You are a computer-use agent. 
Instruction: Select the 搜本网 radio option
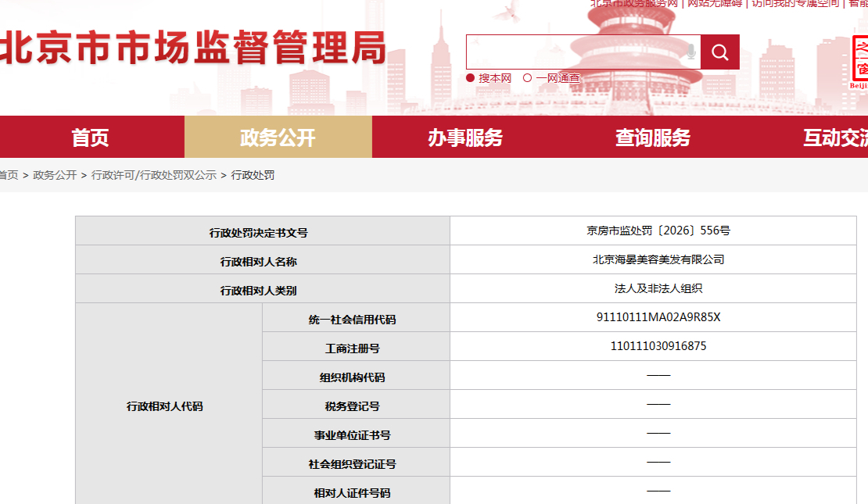tap(471, 78)
